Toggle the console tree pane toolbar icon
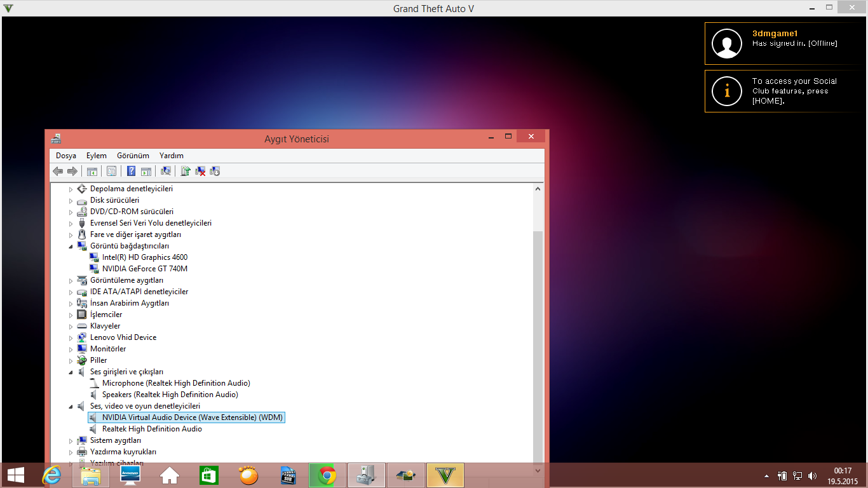Image resolution: width=868 pixels, height=488 pixels. 92,171
